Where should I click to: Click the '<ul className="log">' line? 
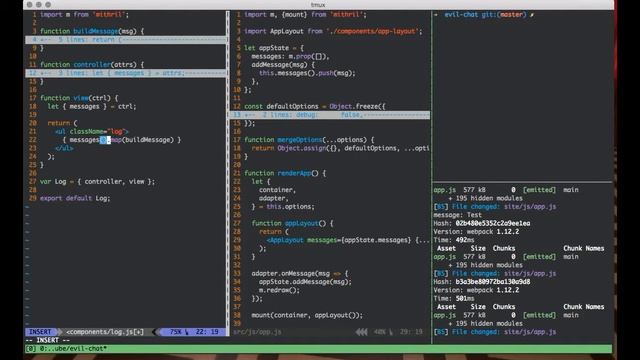pyautogui.click(x=92, y=131)
